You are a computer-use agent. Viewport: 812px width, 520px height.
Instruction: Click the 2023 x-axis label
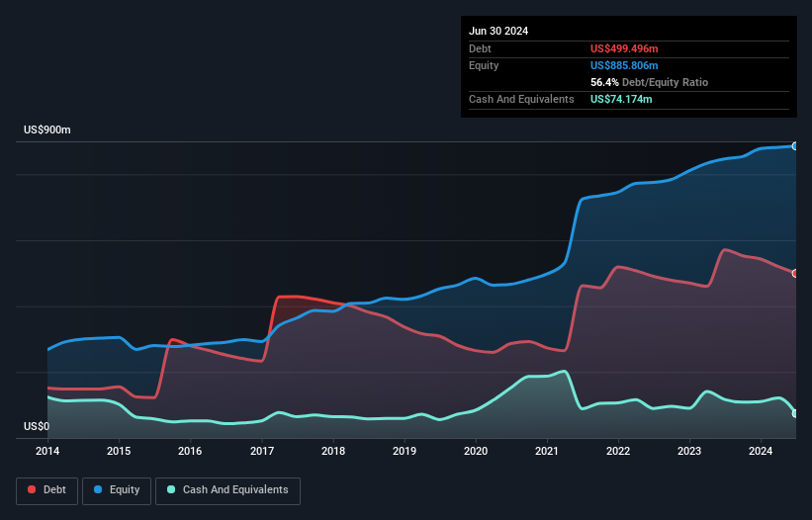click(689, 451)
